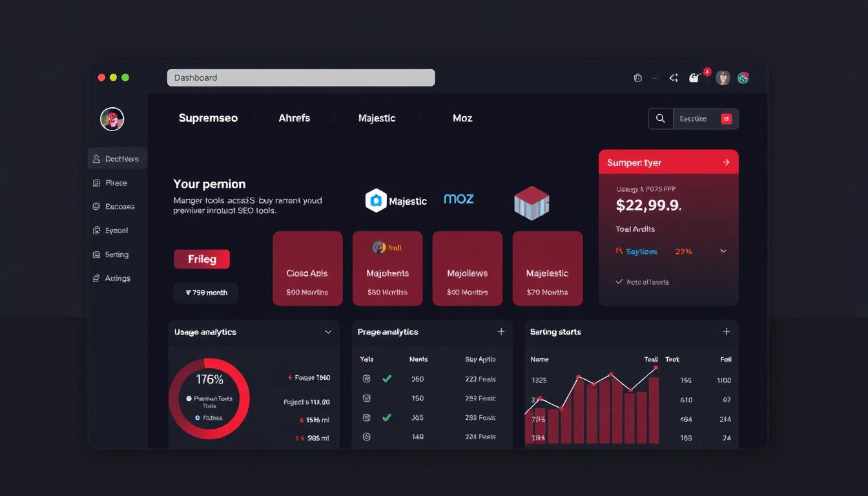Click the $22,99.9. amount
Image resolution: width=868 pixels, height=496 pixels.
tap(649, 205)
